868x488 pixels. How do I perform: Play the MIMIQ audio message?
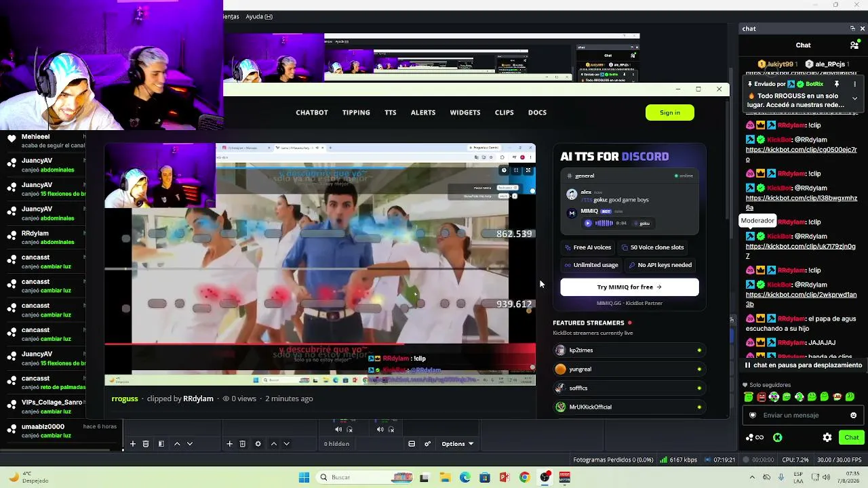point(588,223)
